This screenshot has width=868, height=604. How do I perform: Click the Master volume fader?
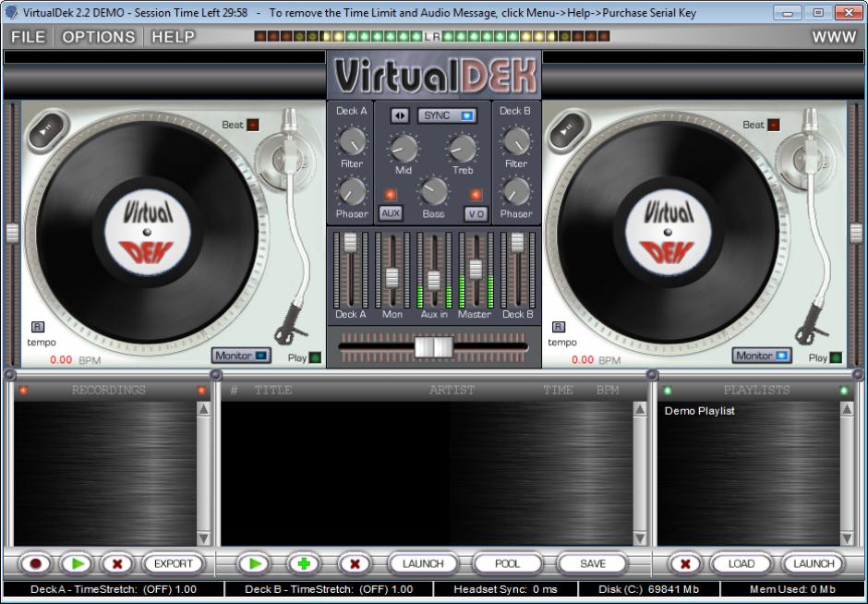pyautogui.click(x=476, y=269)
